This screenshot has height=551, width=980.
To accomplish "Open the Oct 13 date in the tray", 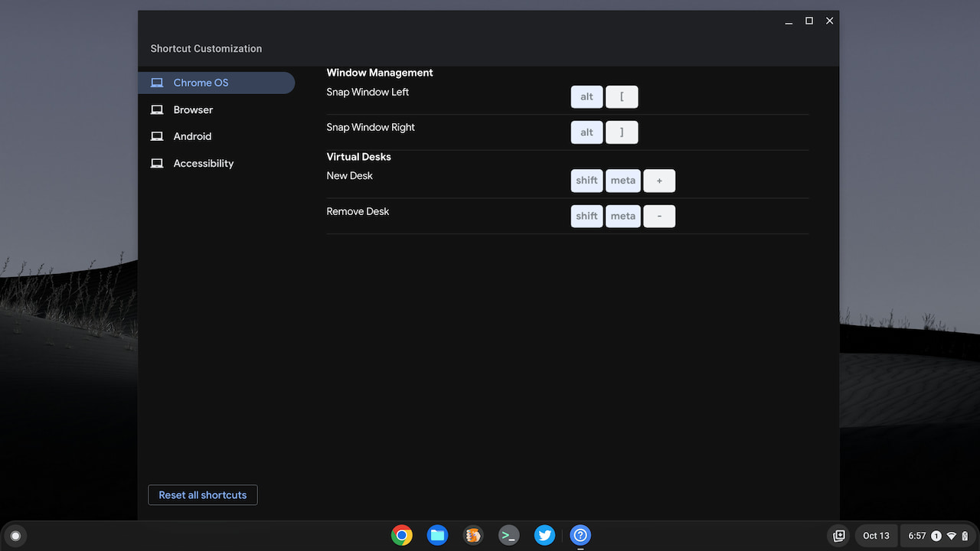I will (x=876, y=535).
